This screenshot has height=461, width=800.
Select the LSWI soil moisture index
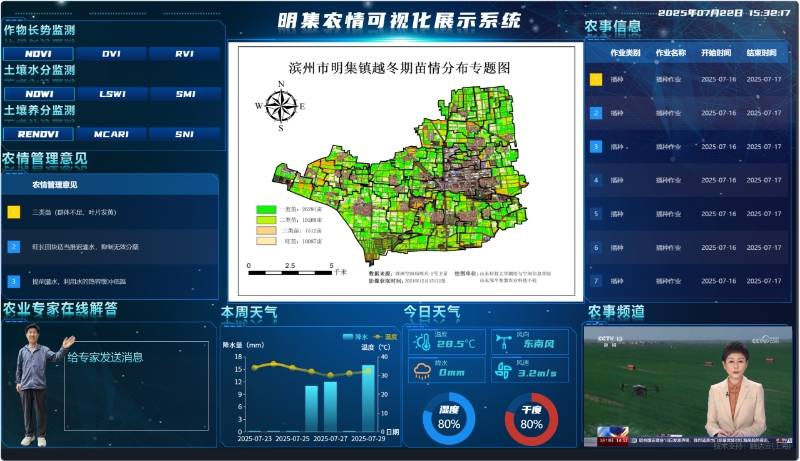pos(111,93)
